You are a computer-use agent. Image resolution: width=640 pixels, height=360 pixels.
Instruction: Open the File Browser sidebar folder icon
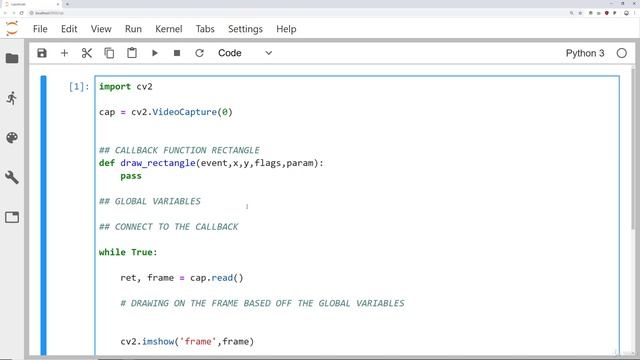(12, 58)
